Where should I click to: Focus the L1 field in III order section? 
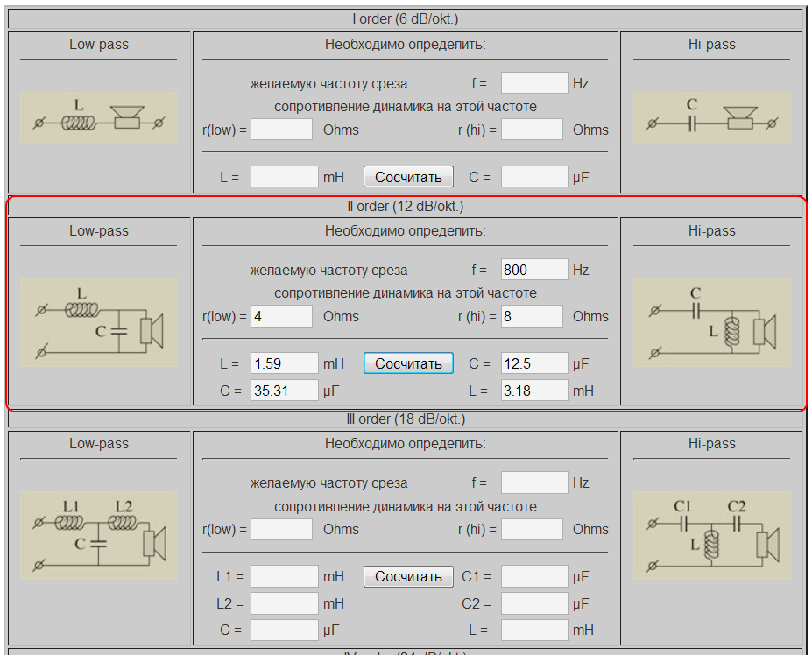pos(284,576)
